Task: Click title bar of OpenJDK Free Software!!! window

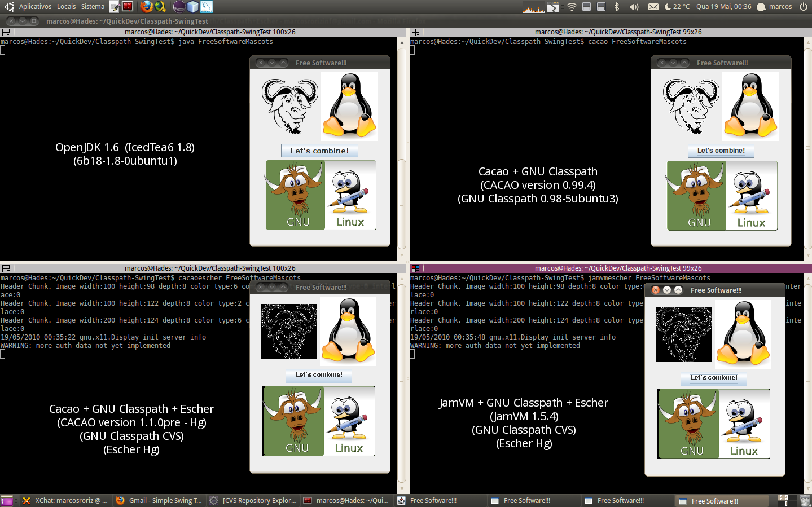Action: 320,63
